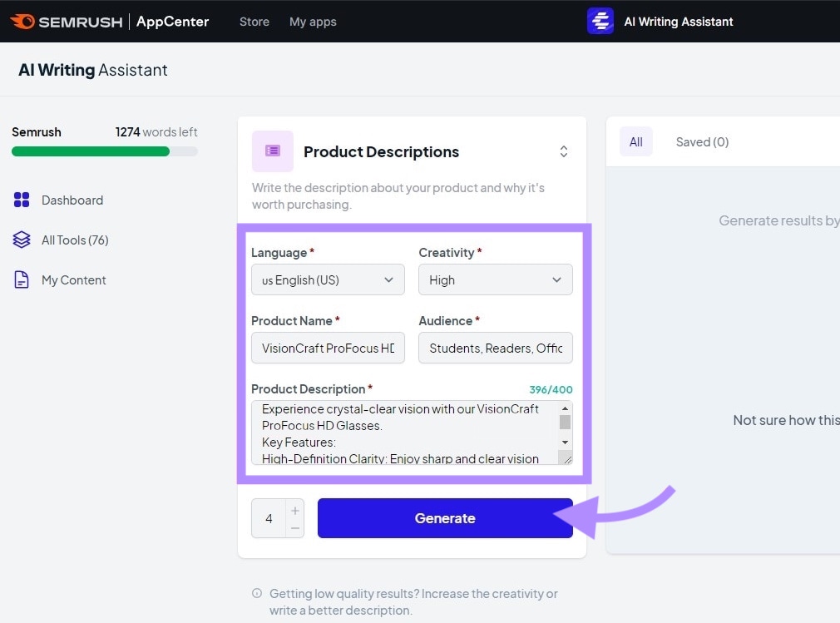Open the My apps menu item
Screen dimensions: 840x623
coord(313,22)
